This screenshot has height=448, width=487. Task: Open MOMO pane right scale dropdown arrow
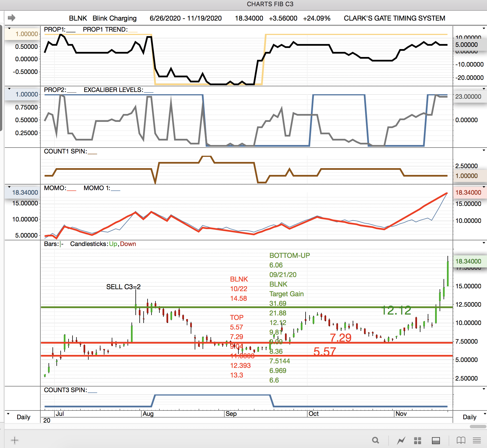coord(484,187)
